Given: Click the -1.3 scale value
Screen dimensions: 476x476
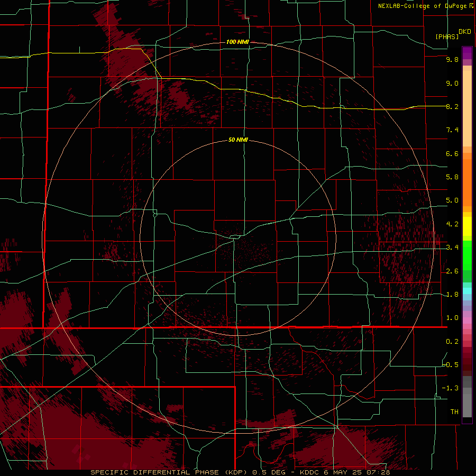Looking at the screenshot, I should pos(450,388).
